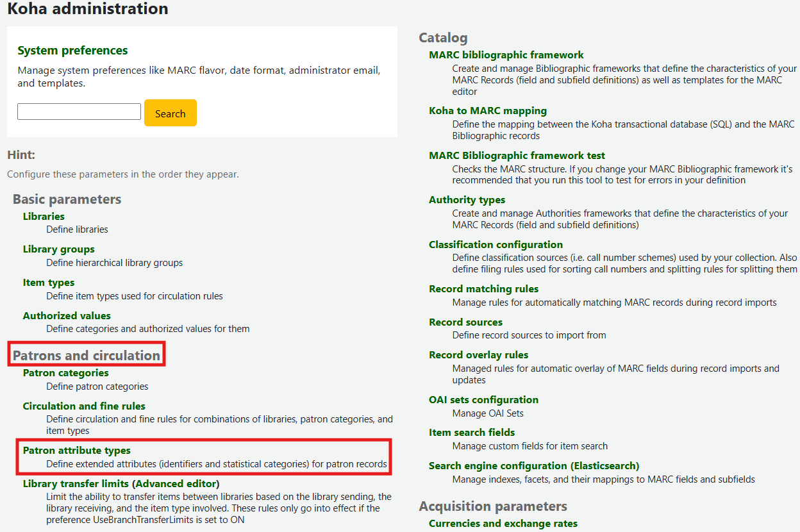Click the 'Acquisition parameters' section heading

493,506
